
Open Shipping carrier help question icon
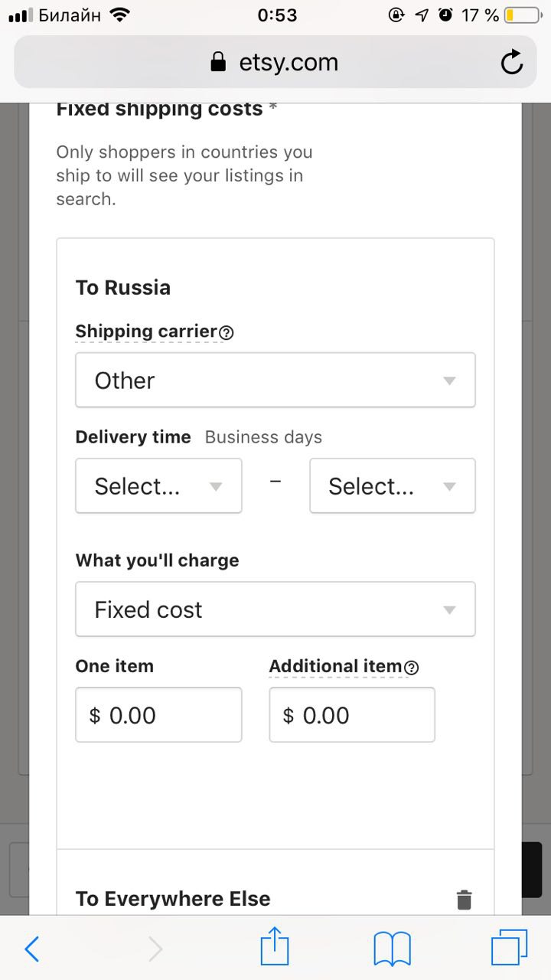(x=227, y=333)
